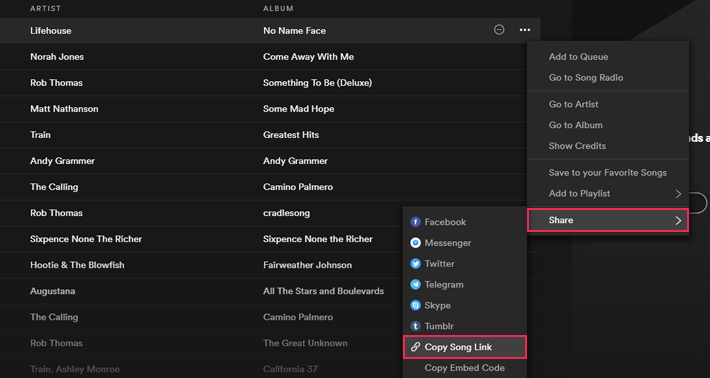Open album Greatest Hits
This screenshot has height=378, width=710.
click(291, 135)
